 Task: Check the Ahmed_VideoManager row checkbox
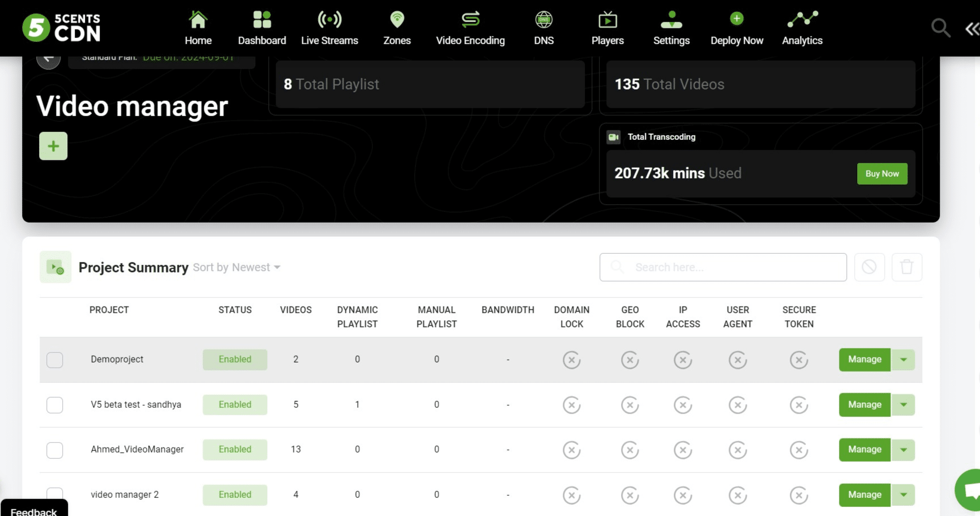[55, 450]
